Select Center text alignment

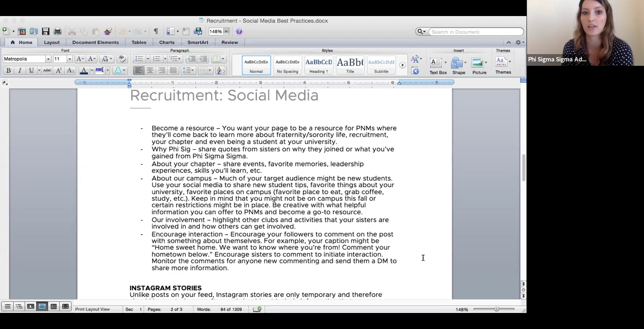tap(150, 71)
